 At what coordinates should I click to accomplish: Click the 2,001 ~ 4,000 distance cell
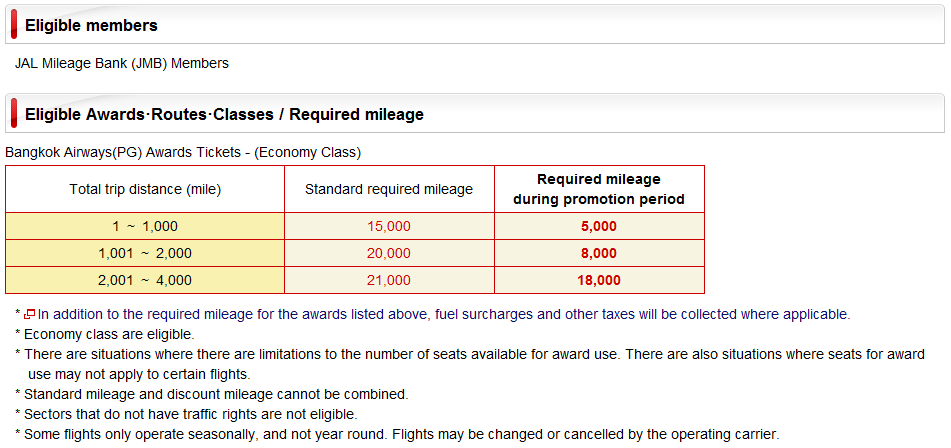click(145, 280)
